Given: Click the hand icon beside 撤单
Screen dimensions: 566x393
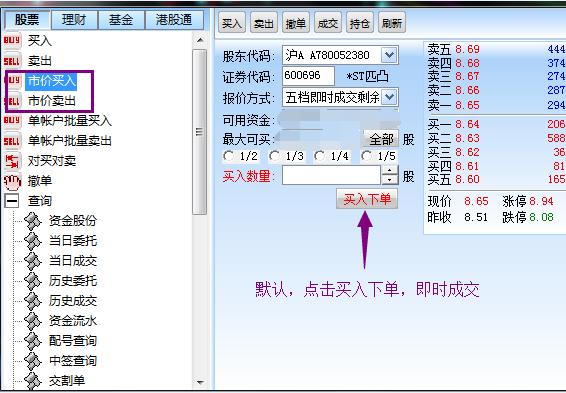Looking at the screenshot, I should [x=13, y=181].
